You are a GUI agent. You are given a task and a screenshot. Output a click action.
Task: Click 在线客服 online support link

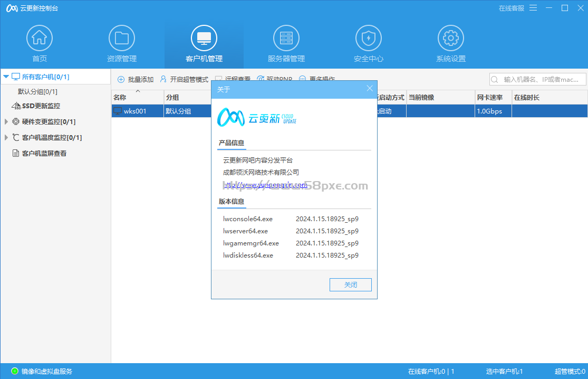coord(512,8)
